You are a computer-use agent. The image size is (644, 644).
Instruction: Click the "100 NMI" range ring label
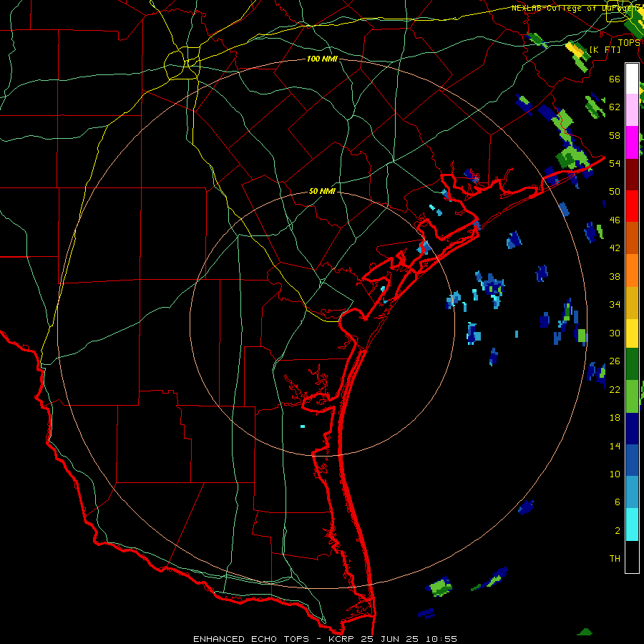322,59
